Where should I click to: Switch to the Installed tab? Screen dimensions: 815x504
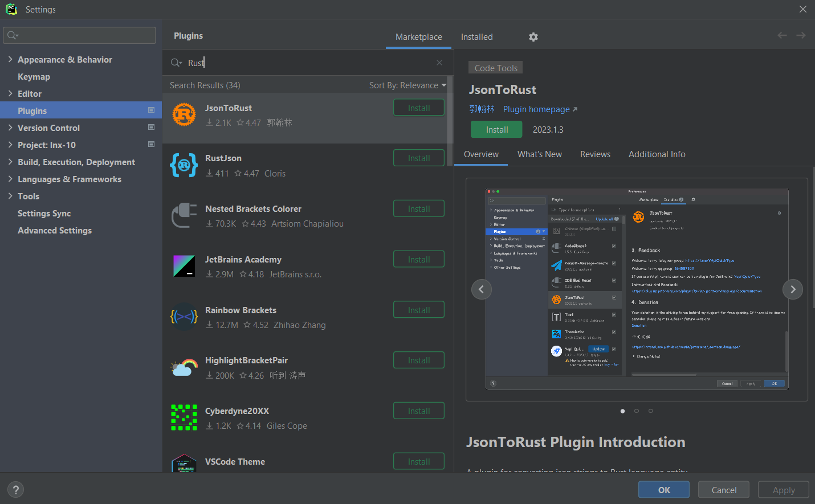click(x=477, y=37)
